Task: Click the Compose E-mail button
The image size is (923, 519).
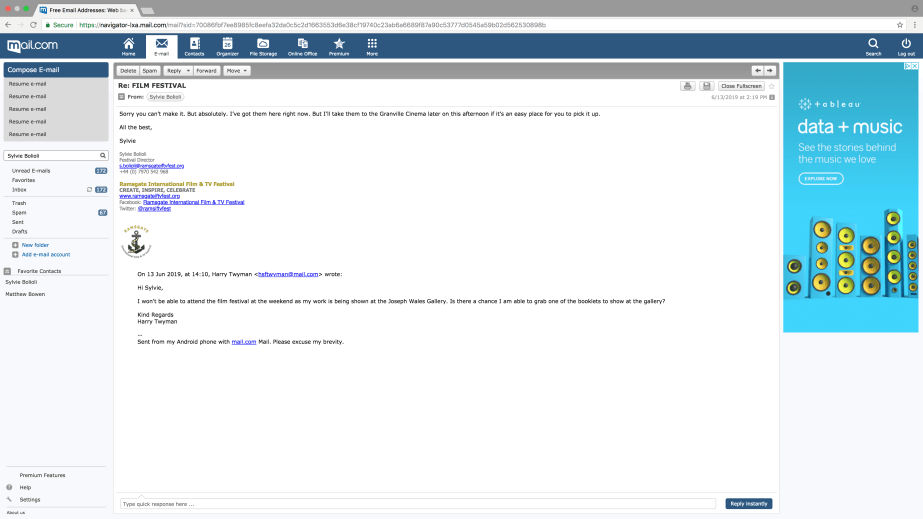Action: [x=56, y=69]
